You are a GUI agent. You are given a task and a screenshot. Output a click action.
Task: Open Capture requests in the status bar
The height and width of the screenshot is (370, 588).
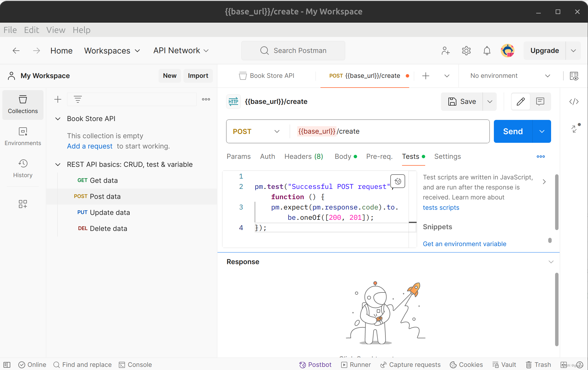(x=410, y=365)
